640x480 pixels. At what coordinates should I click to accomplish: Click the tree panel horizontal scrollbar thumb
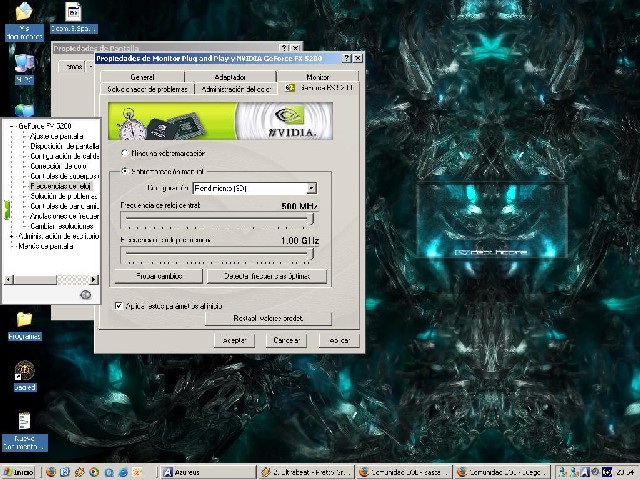tap(35, 280)
